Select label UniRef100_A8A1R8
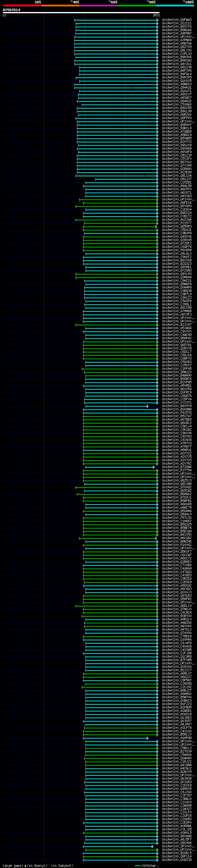 click(x=177, y=504)
